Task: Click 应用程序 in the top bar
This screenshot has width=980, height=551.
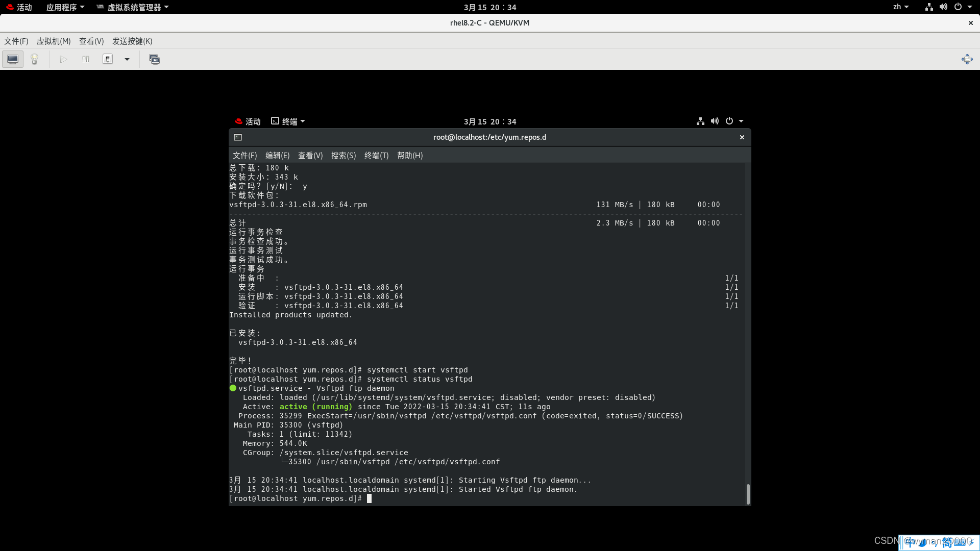Action: pos(62,7)
